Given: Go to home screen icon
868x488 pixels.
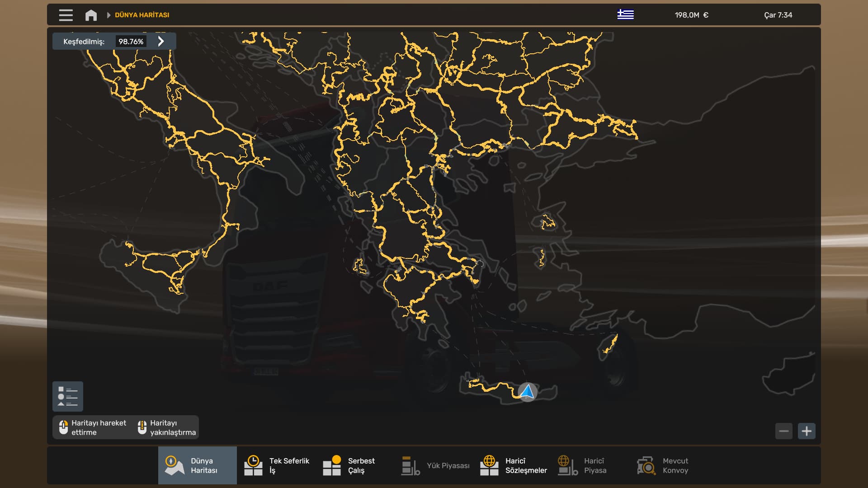Looking at the screenshot, I should coord(91,15).
